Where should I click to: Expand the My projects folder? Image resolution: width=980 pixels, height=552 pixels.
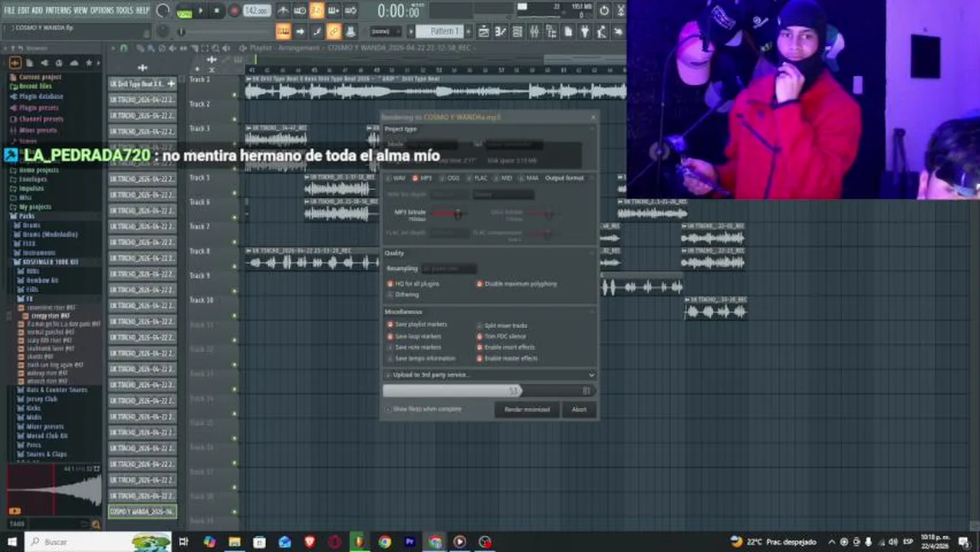pyautogui.click(x=35, y=207)
